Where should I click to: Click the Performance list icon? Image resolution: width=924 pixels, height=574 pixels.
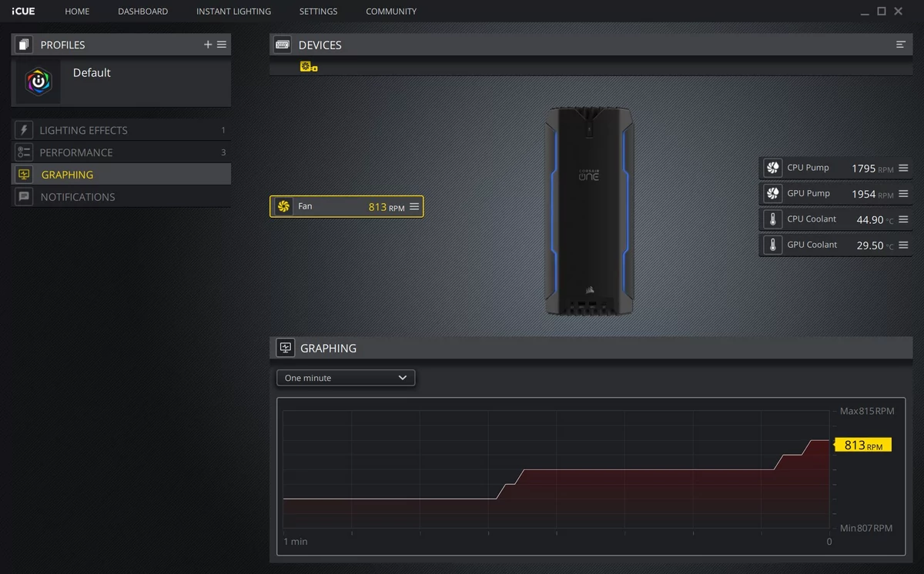24,152
